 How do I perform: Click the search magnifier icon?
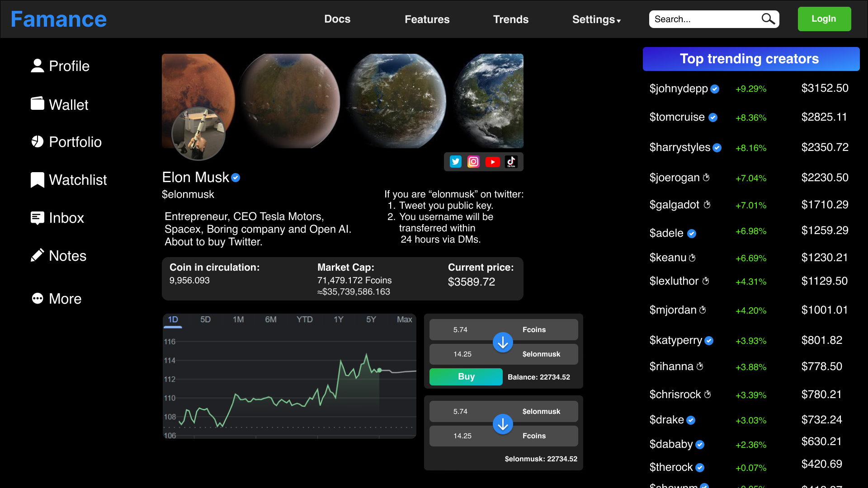pyautogui.click(x=768, y=19)
